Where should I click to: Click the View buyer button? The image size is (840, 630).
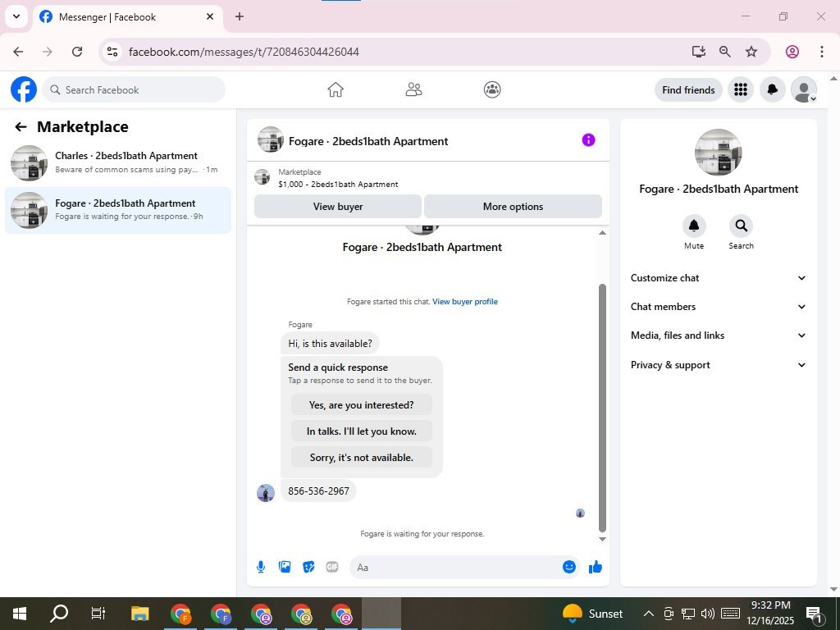[338, 206]
